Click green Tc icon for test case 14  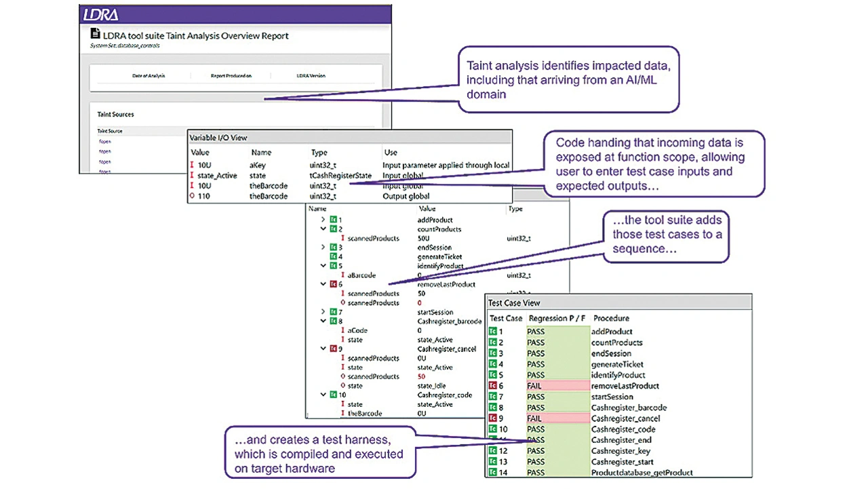pos(493,473)
